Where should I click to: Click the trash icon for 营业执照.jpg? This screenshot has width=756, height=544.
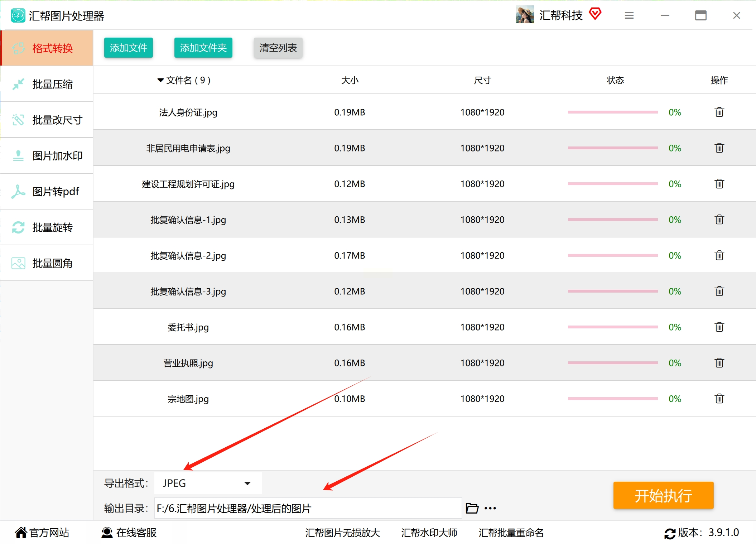point(719,363)
